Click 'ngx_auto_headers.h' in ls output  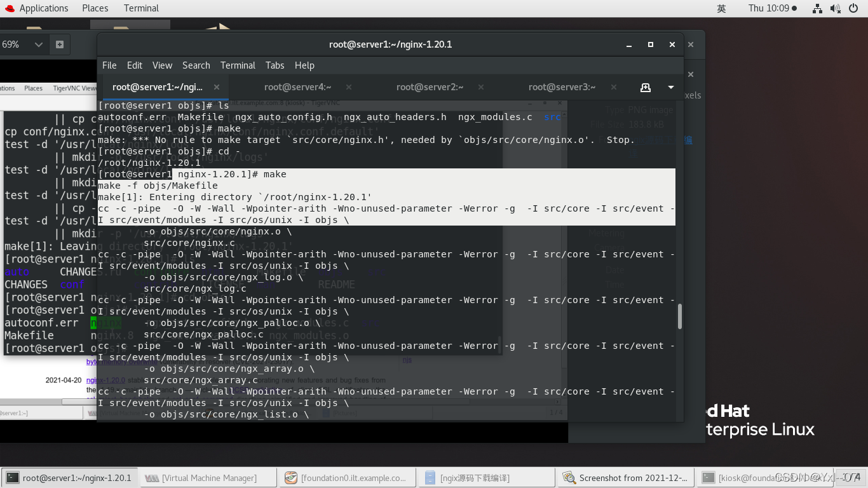pos(395,117)
